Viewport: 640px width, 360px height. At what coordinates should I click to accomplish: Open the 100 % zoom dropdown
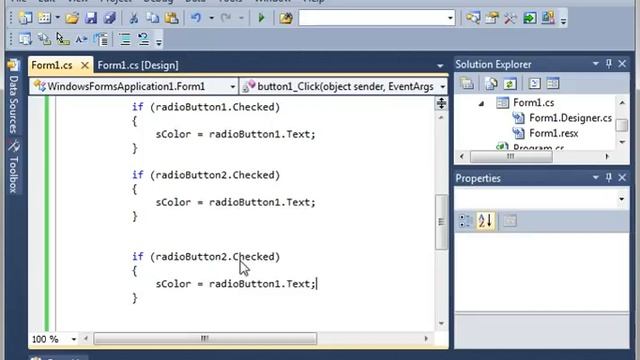tap(73, 339)
